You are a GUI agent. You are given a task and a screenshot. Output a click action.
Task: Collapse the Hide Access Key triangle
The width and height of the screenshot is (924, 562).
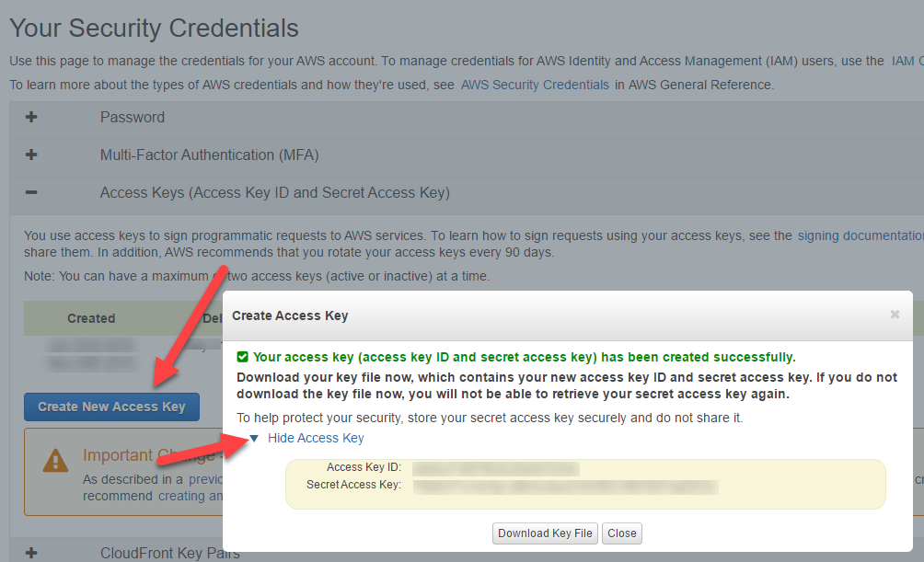point(254,439)
